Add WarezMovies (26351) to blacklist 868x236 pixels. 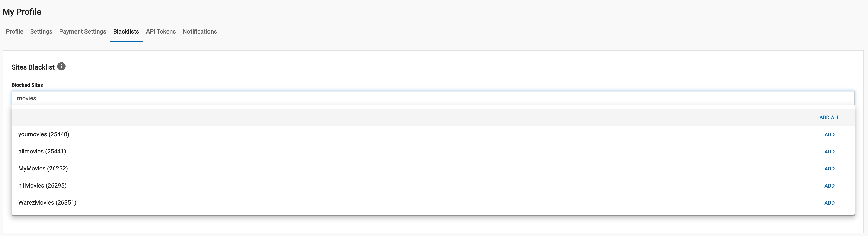[829, 203]
